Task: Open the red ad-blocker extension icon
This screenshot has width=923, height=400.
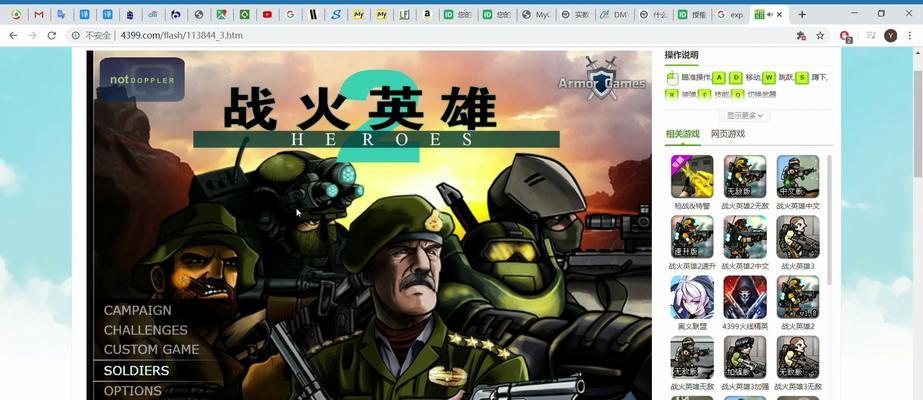Action: (845, 36)
